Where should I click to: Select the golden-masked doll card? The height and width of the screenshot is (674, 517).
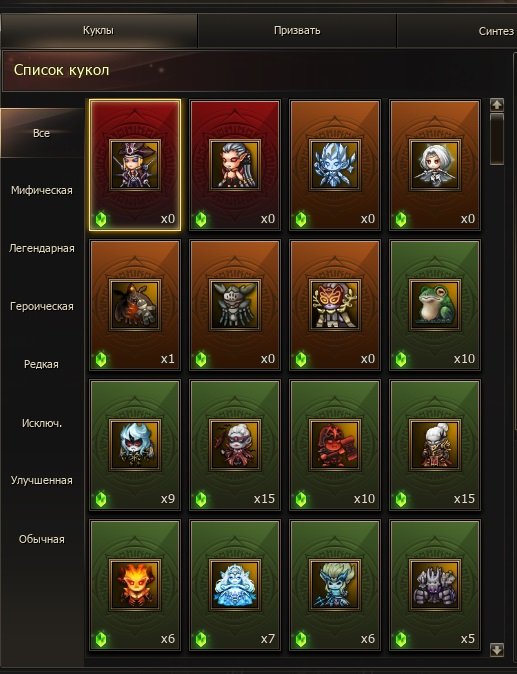pyautogui.click(x=335, y=305)
